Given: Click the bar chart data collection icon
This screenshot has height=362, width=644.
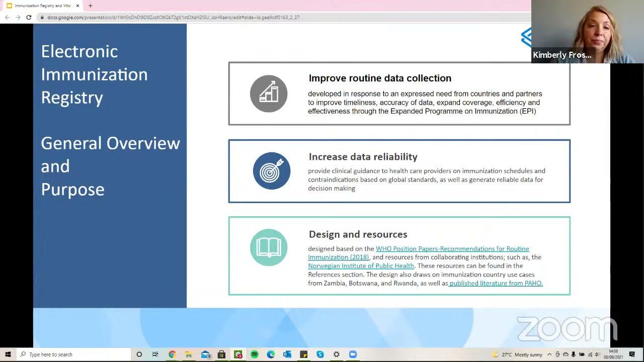Looking at the screenshot, I should click(269, 94).
